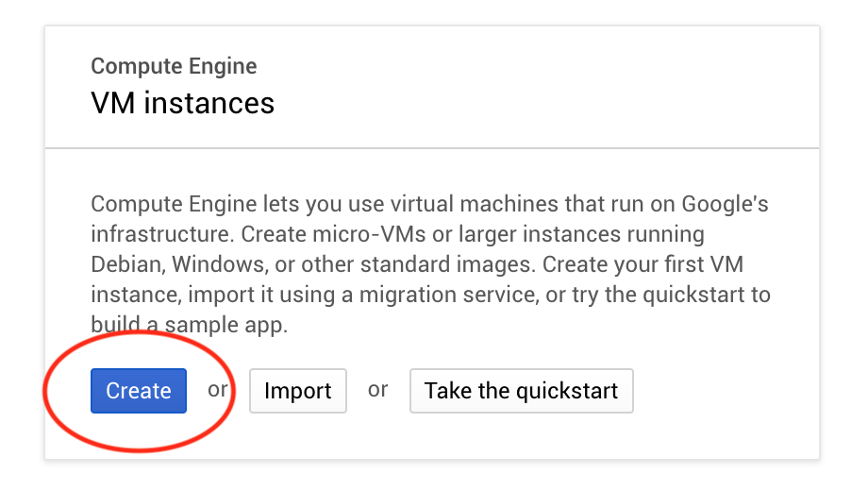This screenshot has width=868, height=490.
Task: Click the Import button
Action: click(x=298, y=391)
